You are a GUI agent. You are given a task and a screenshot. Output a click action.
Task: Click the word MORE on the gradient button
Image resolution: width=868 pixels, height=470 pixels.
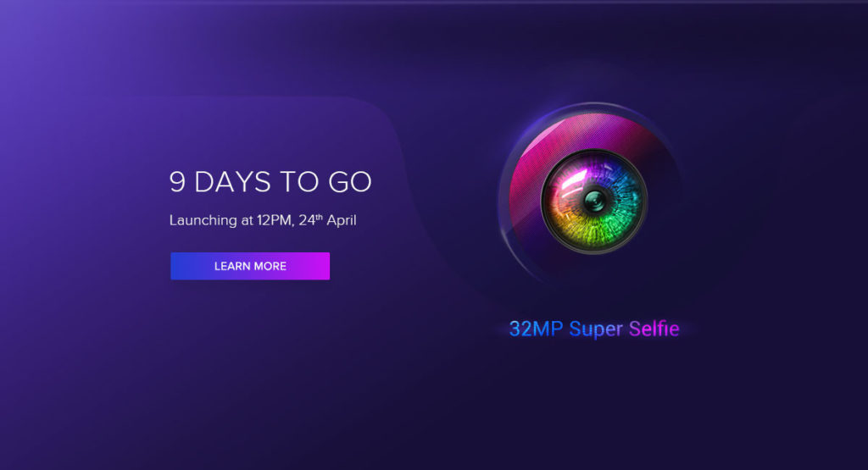pyautogui.click(x=271, y=266)
